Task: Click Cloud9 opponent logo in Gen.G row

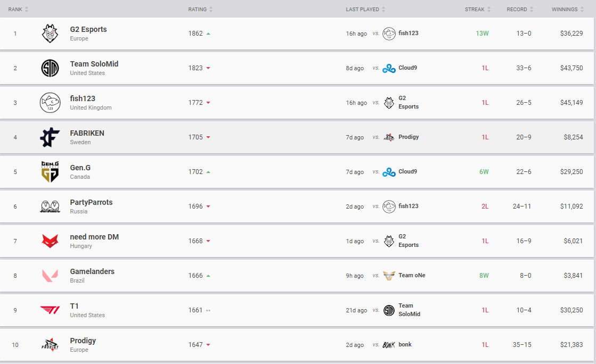Action: 389,172
